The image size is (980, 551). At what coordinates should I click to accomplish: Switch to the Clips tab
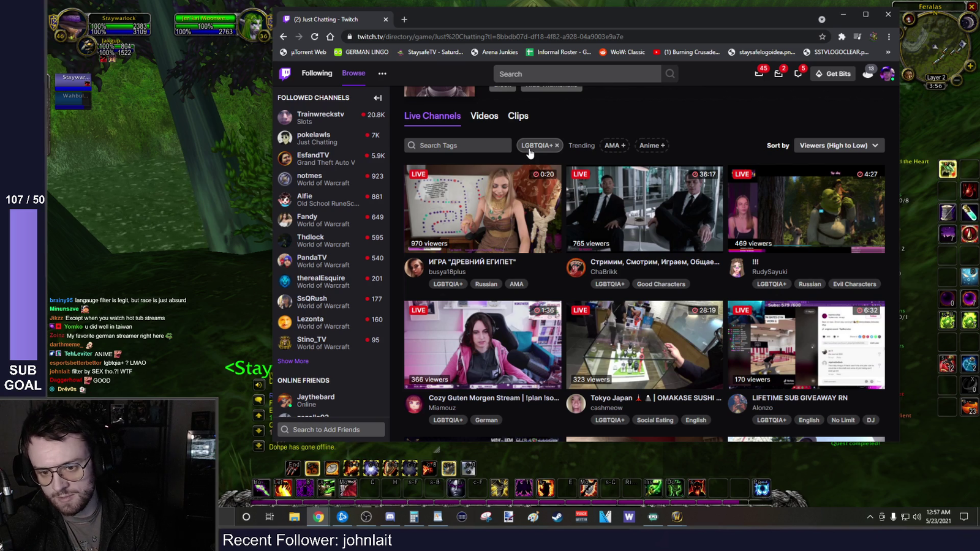tap(518, 116)
